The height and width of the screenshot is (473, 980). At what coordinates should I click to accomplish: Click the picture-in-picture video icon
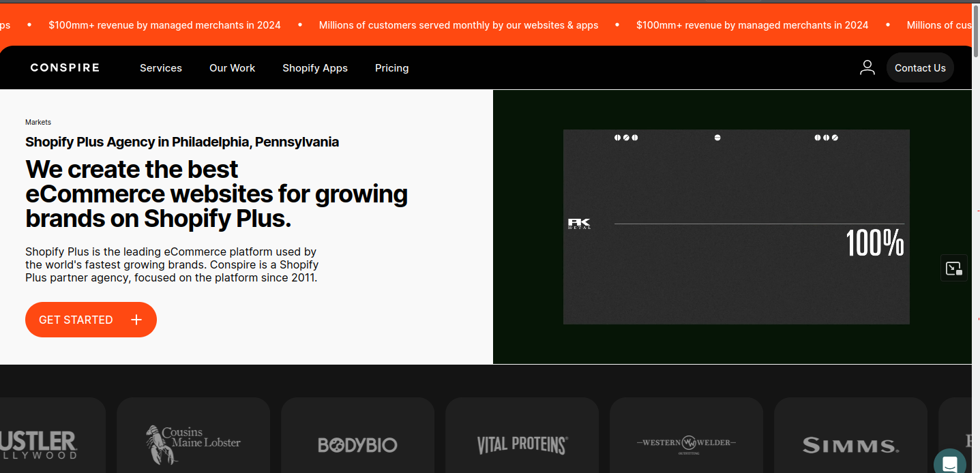953,269
